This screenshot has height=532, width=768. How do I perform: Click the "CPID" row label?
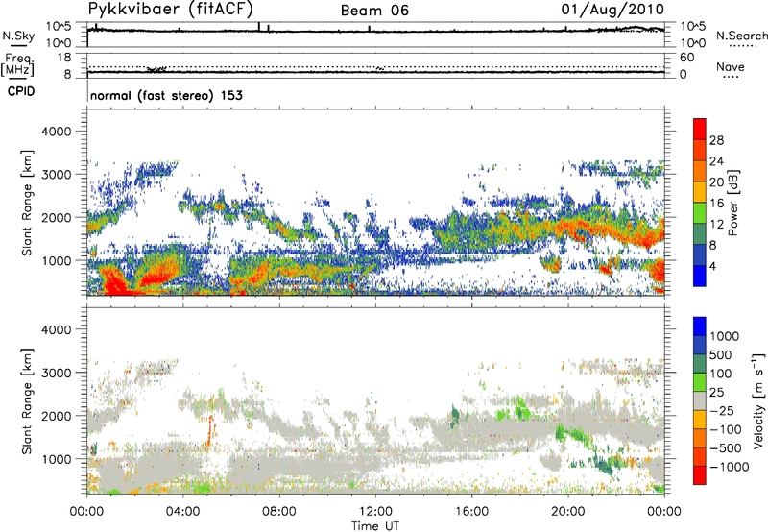point(21,91)
